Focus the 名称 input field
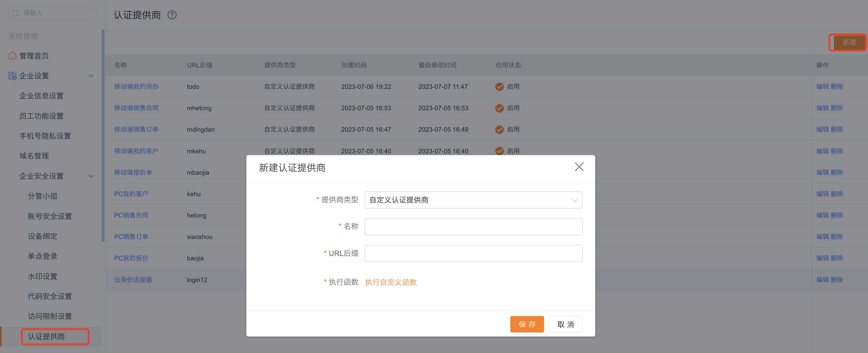The image size is (868, 353). 473,226
